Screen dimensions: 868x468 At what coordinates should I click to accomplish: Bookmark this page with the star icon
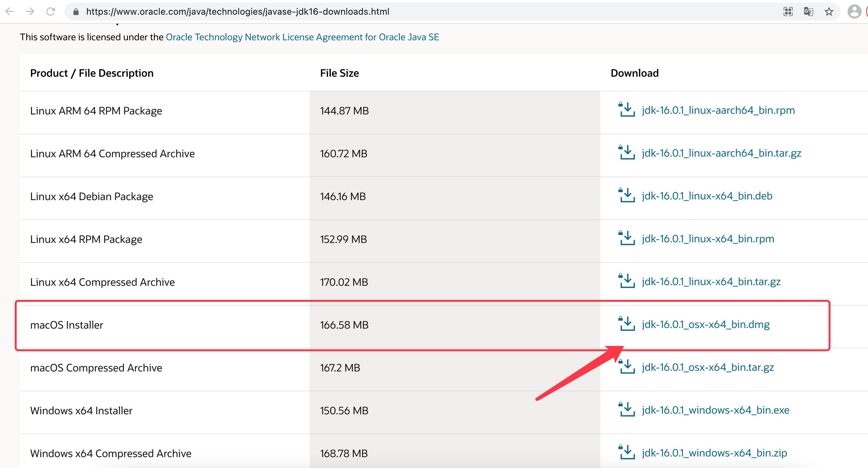(829, 12)
